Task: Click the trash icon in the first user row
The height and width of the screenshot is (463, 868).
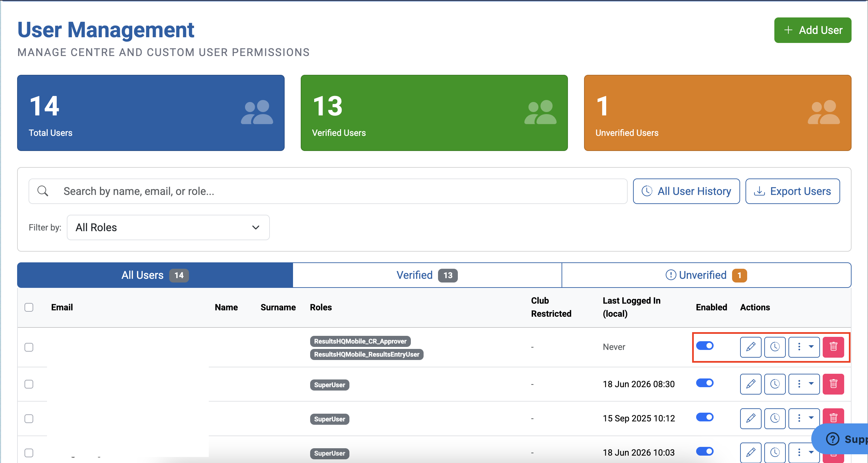Action: (833, 347)
